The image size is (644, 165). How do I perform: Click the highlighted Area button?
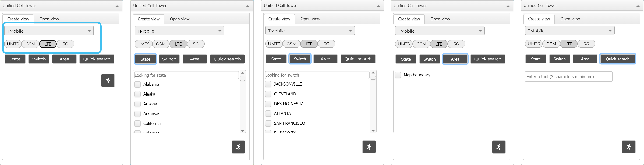pos(455,59)
